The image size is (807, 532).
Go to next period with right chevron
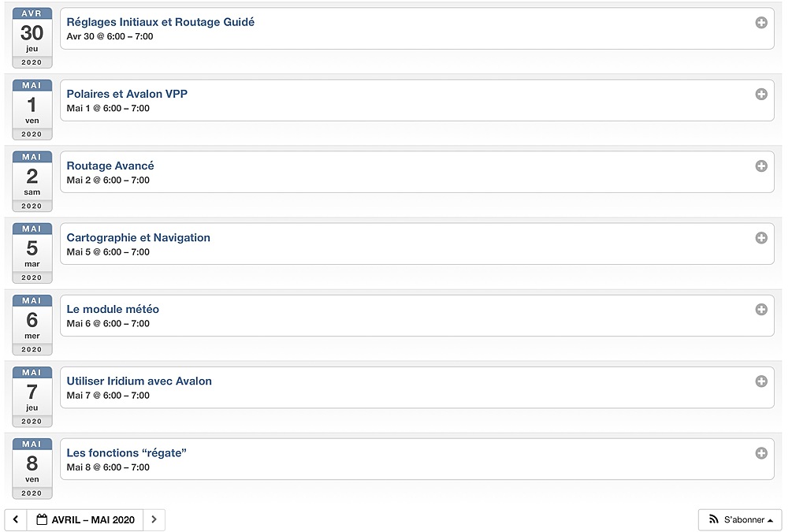click(x=154, y=519)
